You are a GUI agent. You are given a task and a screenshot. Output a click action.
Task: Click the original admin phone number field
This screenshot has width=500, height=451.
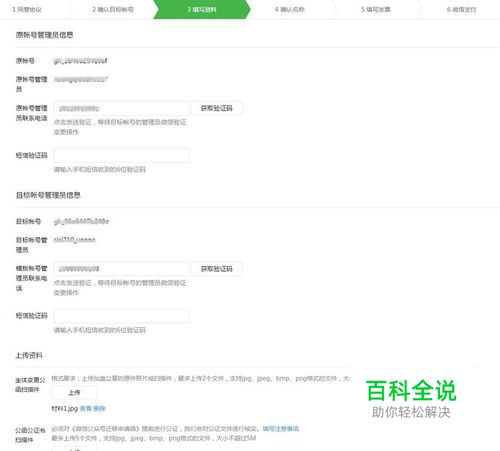[x=121, y=108]
